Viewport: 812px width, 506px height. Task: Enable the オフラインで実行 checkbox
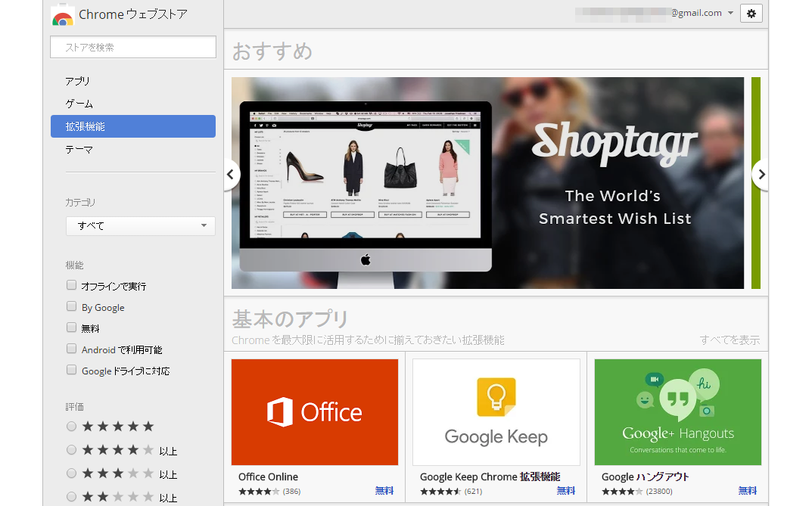point(72,286)
